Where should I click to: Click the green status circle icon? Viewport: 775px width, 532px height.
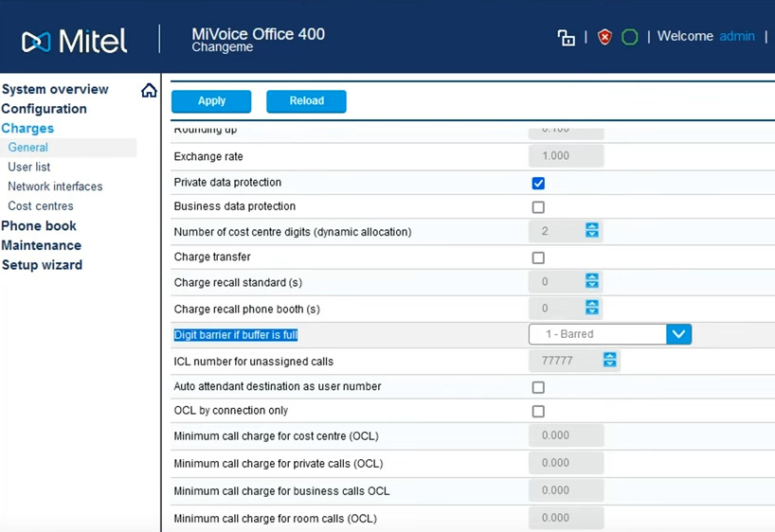click(x=630, y=38)
